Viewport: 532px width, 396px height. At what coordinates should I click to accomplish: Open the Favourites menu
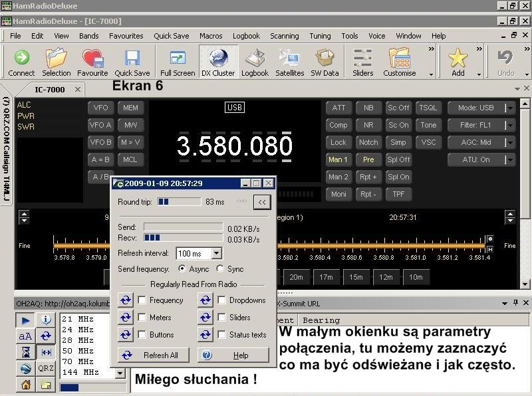tap(126, 36)
